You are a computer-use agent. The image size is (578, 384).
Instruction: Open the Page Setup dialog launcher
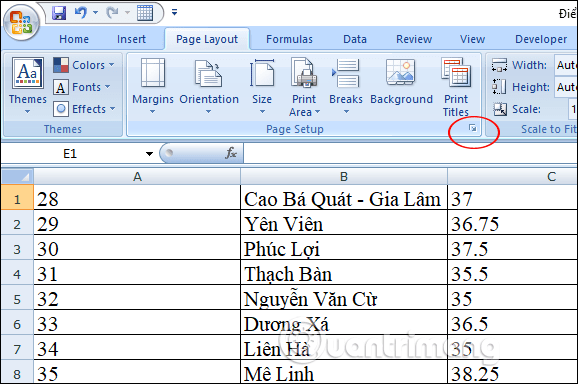click(473, 128)
